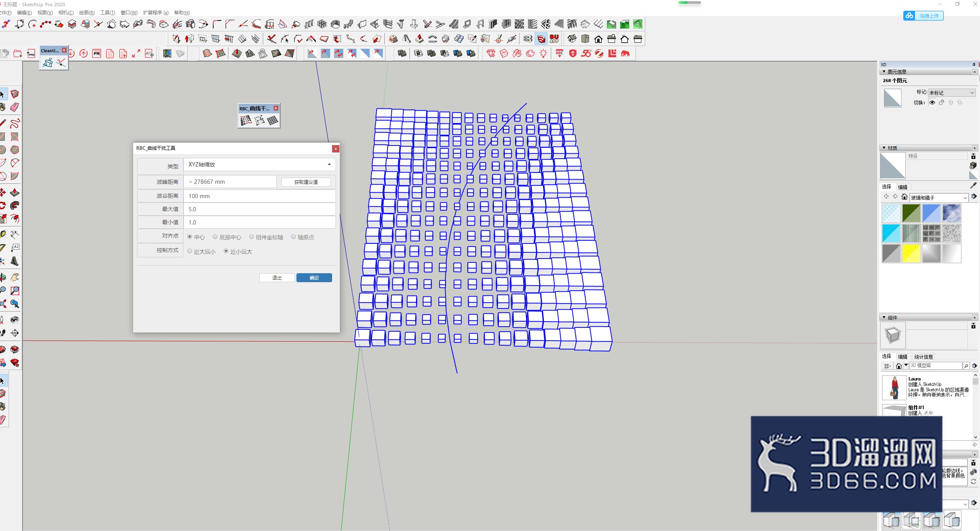Select the 3D Text tool

(15, 261)
